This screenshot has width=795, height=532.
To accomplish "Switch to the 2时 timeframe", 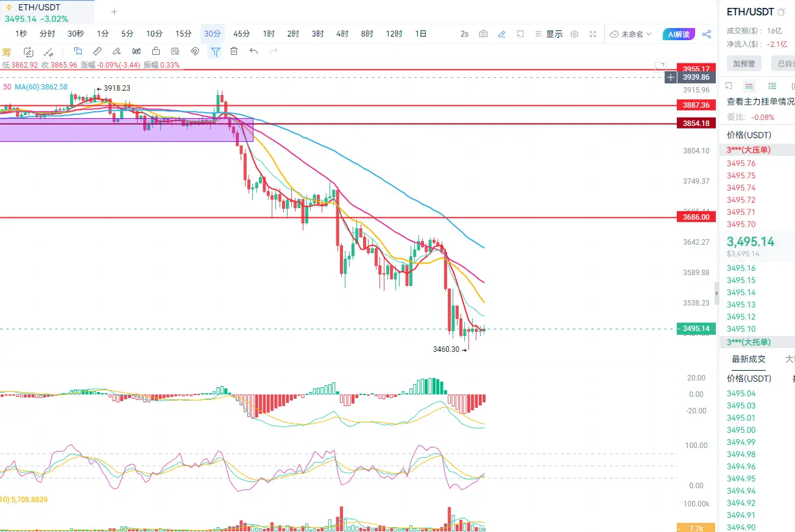I will [293, 34].
